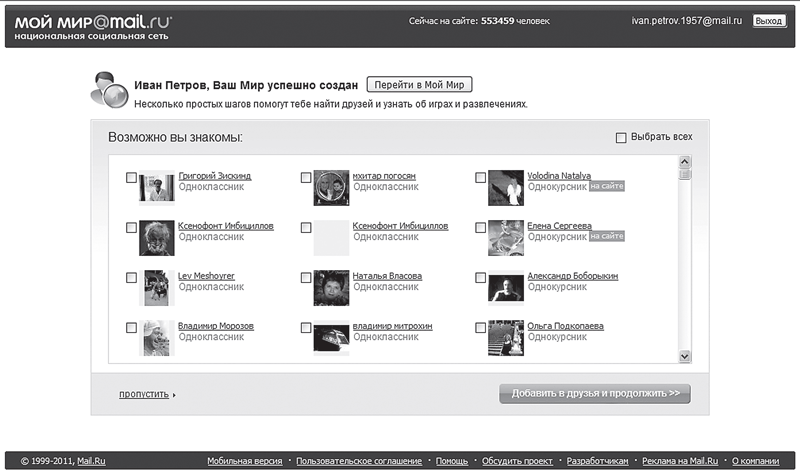Tick the checkbox next to Lev Meshoyrer

click(132, 278)
